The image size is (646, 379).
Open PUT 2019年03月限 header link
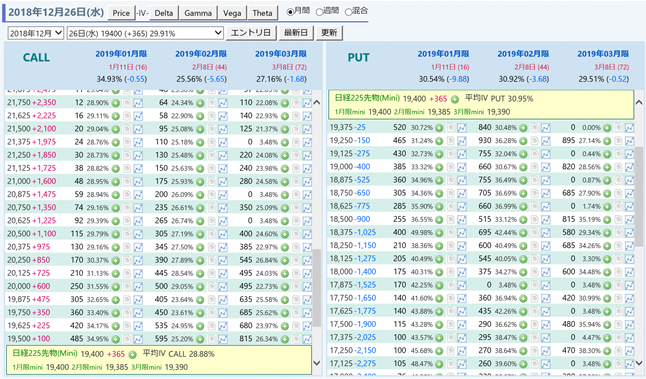click(x=603, y=54)
